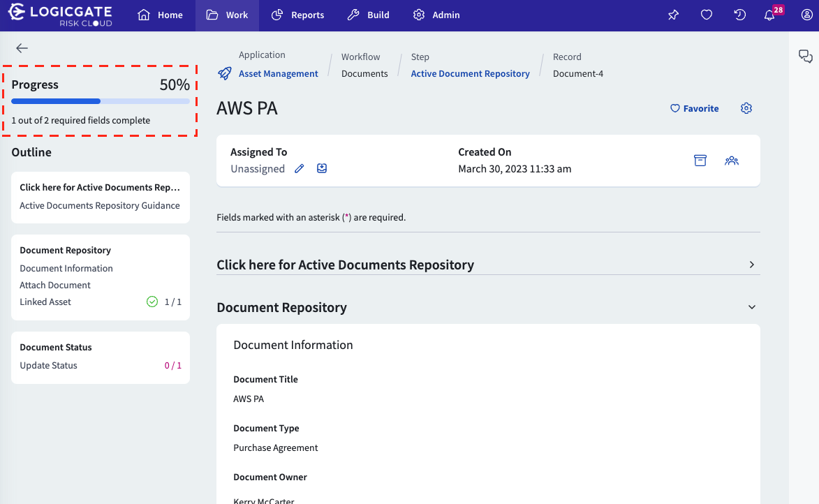Viewport: 819px width, 504px height.
Task: Click the Document-4 record breadcrumb text
Action: pos(578,73)
